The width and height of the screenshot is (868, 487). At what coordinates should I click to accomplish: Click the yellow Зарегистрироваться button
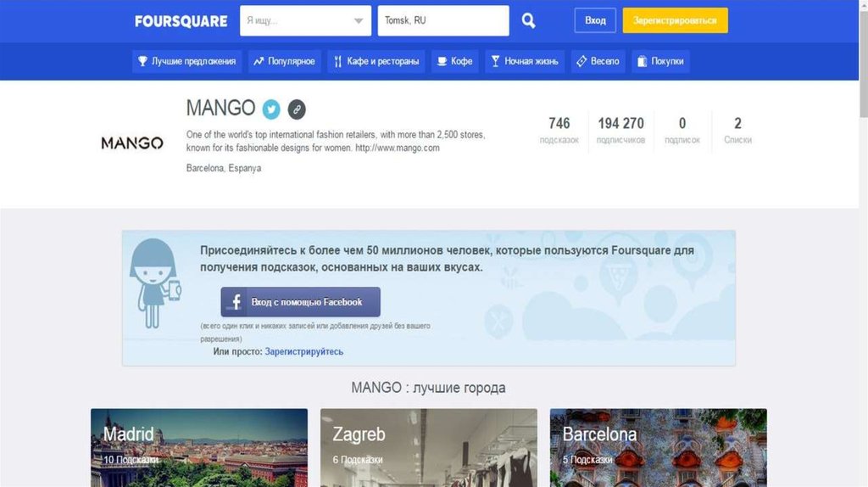[676, 20]
